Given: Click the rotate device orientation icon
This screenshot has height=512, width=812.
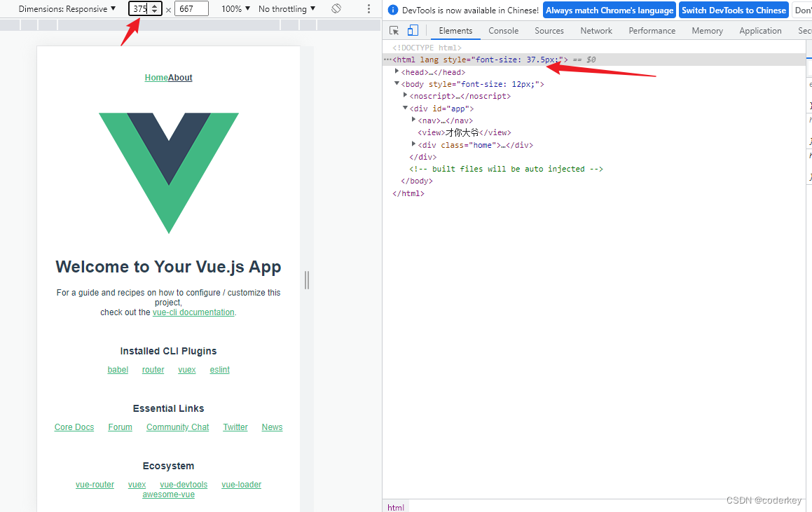Looking at the screenshot, I should coord(336,8).
